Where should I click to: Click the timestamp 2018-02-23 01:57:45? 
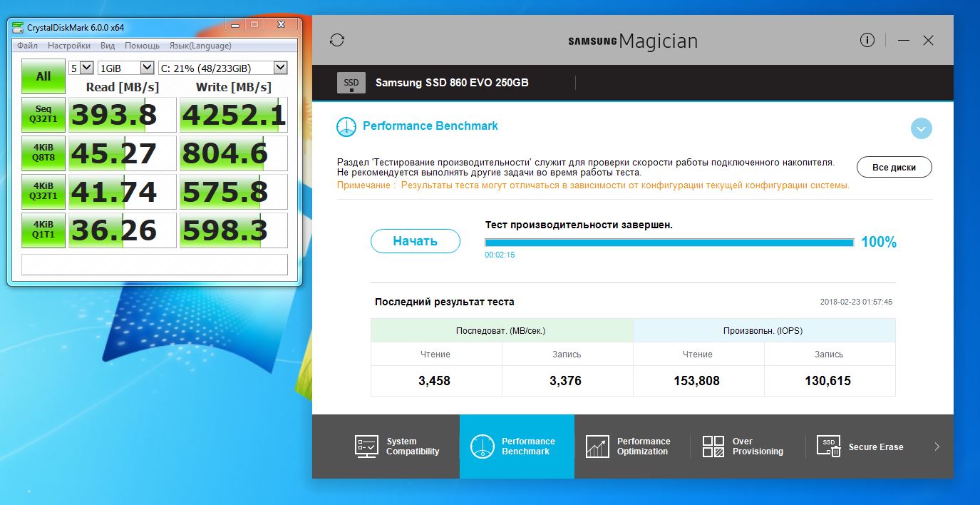[x=856, y=302]
